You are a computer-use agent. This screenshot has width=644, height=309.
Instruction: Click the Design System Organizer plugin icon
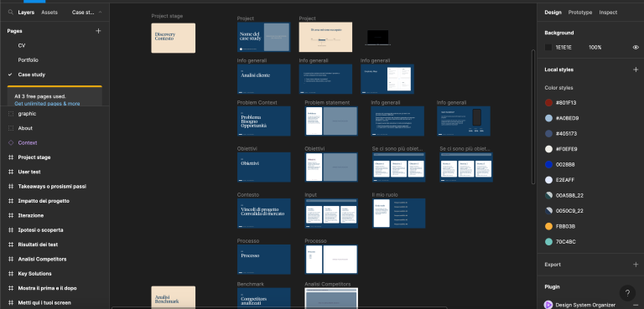(548, 305)
